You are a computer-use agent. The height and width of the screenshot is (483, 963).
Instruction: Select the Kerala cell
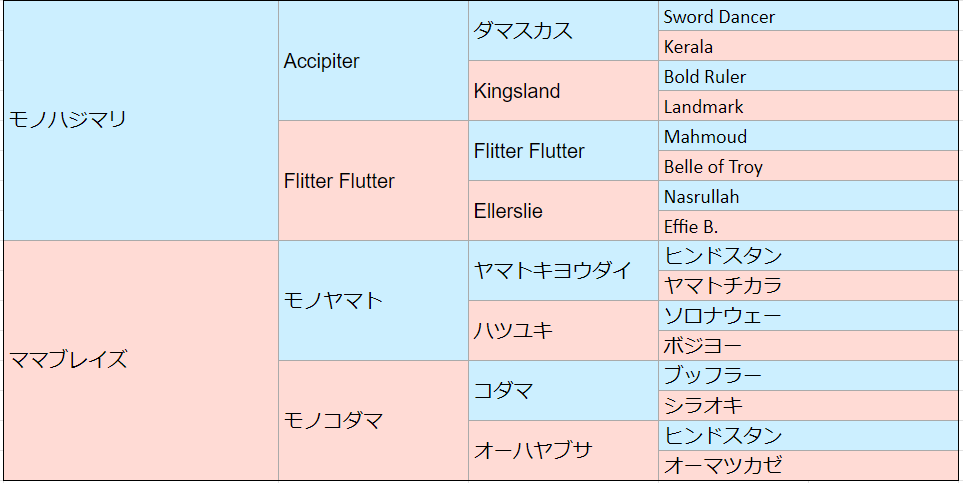point(808,46)
